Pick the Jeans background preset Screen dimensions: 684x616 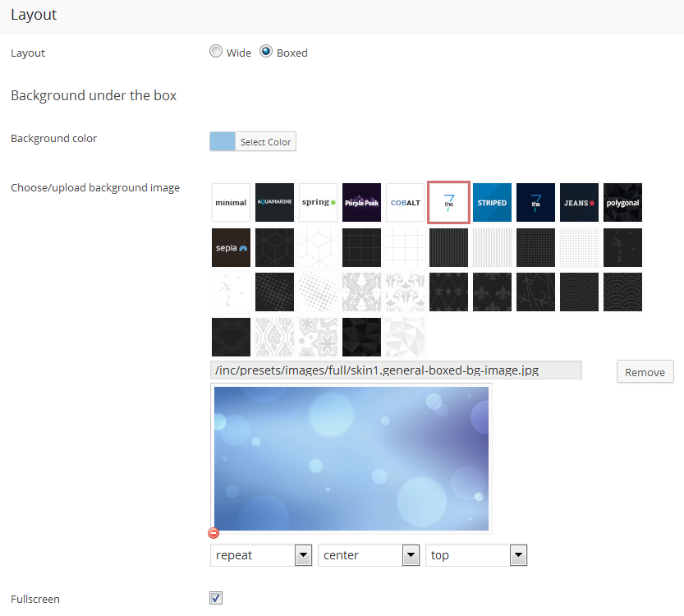(579, 202)
